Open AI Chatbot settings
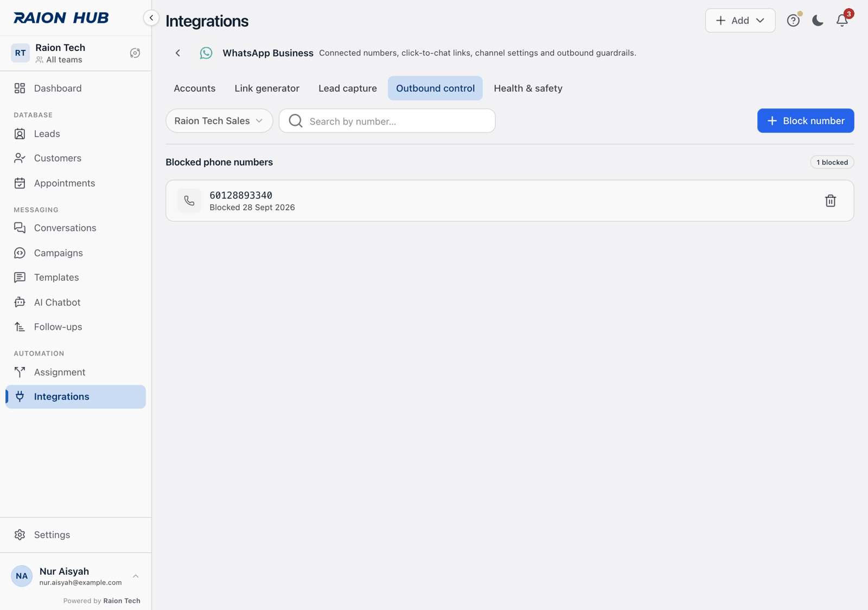868x610 pixels. (x=75, y=303)
